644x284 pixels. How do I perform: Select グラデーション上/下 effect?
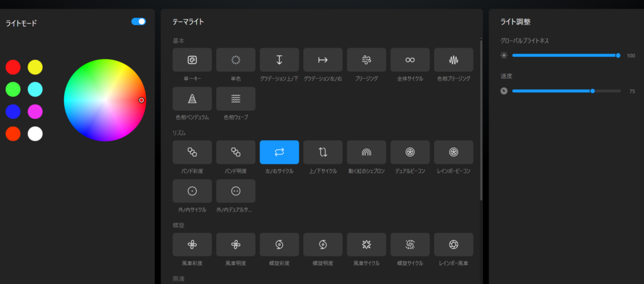tap(279, 60)
